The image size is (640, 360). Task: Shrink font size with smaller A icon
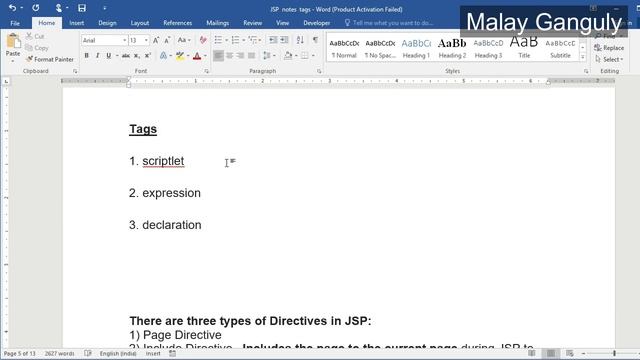click(167, 40)
